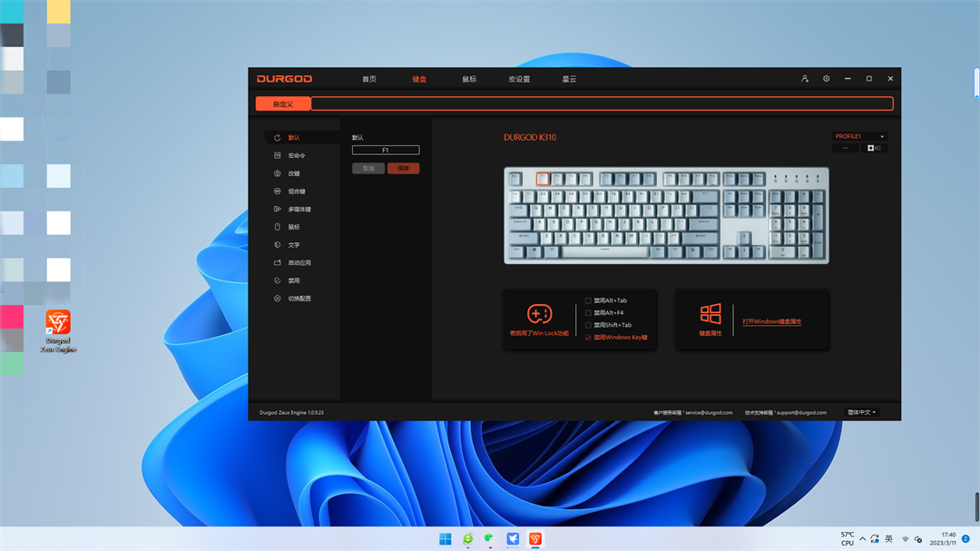Select the 默认 reset icon in sidebar
Screen dimensions: 980x551
pos(277,138)
